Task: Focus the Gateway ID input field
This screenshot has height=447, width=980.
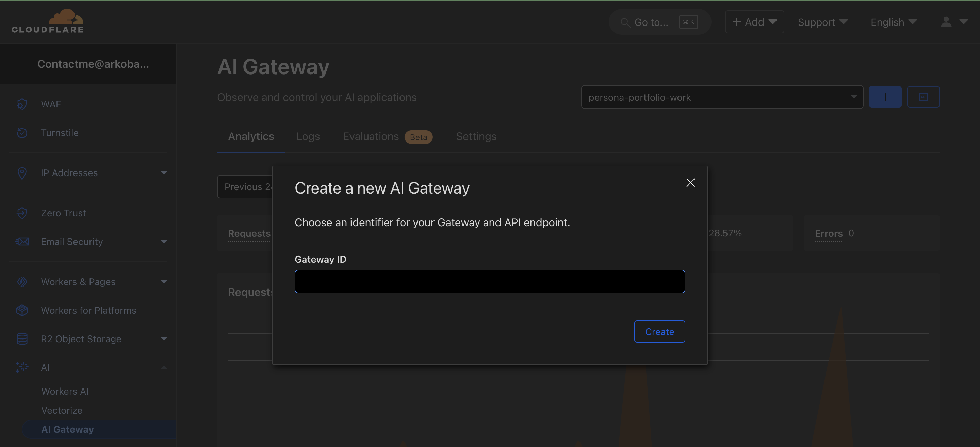Action: point(489,282)
